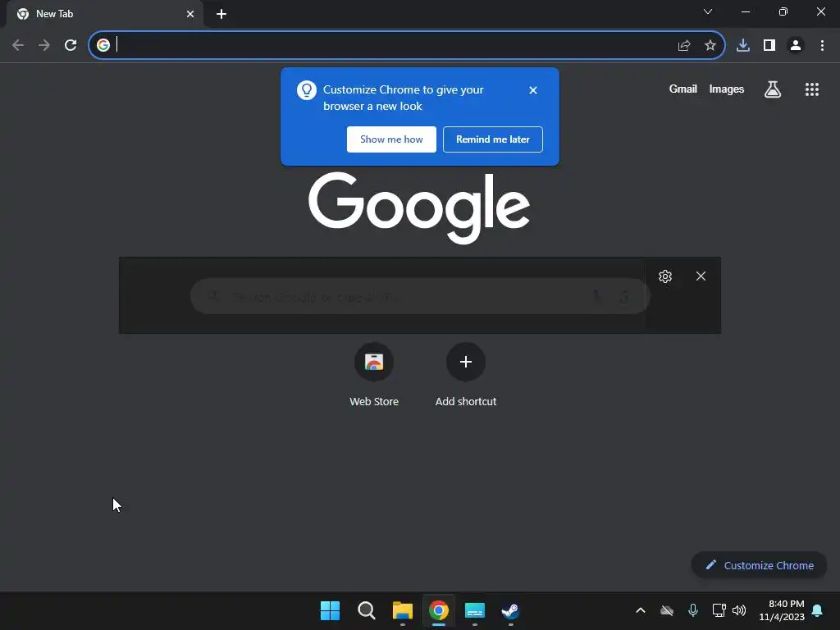840x630 pixels.
Task: Expand the hidden system tray icons
Action: coord(640,610)
